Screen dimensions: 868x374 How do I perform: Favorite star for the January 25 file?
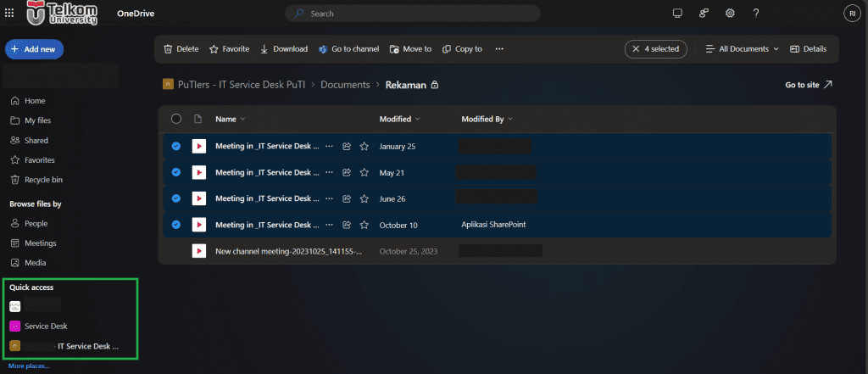coord(364,146)
